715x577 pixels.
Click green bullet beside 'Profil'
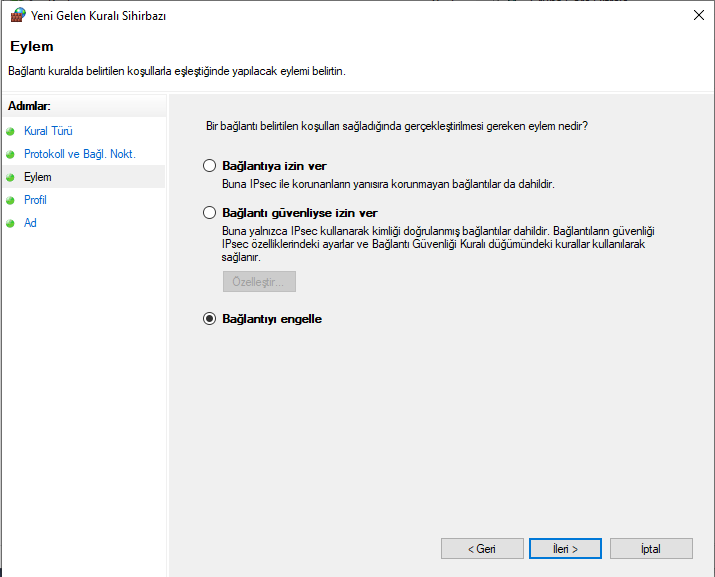click(x=10, y=200)
